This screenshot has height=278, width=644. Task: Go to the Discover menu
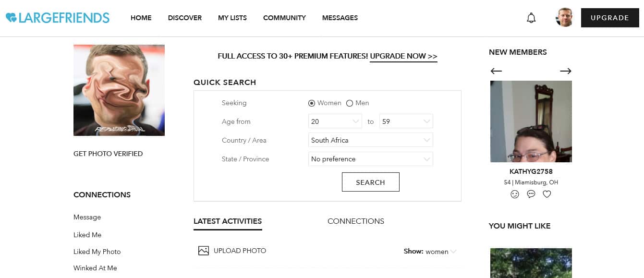point(185,18)
